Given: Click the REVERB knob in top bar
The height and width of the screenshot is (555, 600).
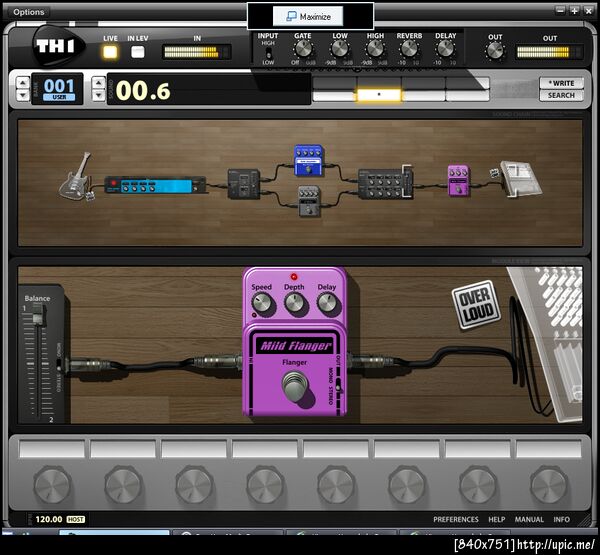Looking at the screenshot, I should 409,49.
